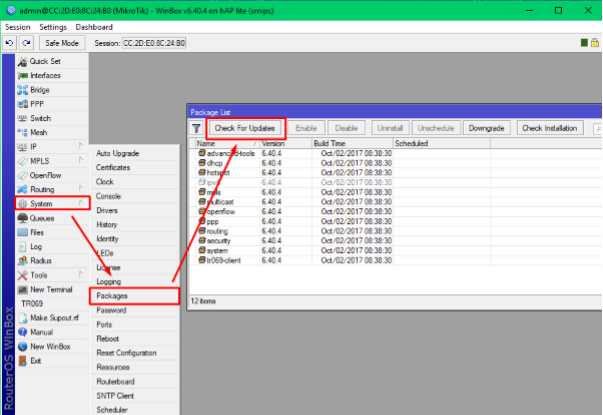Select Password in System submenu
This screenshot has width=603, height=415.
click(135, 310)
